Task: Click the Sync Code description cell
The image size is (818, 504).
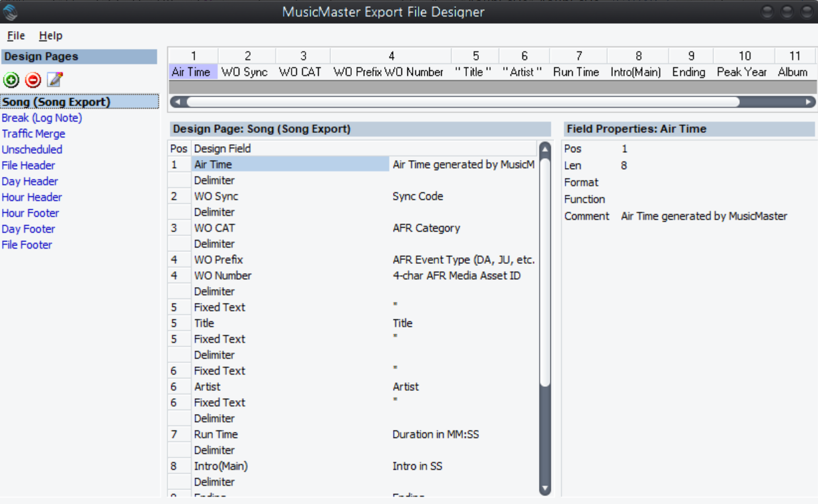Action: click(x=417, y=196)
